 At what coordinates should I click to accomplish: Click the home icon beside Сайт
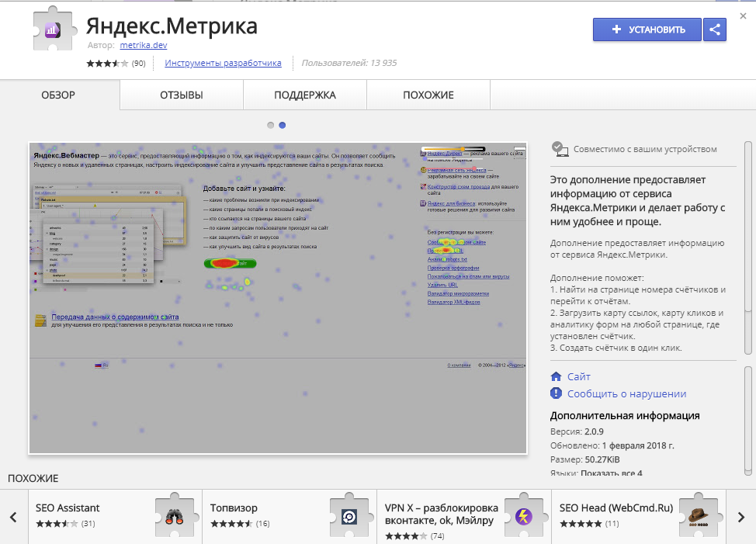556,376
